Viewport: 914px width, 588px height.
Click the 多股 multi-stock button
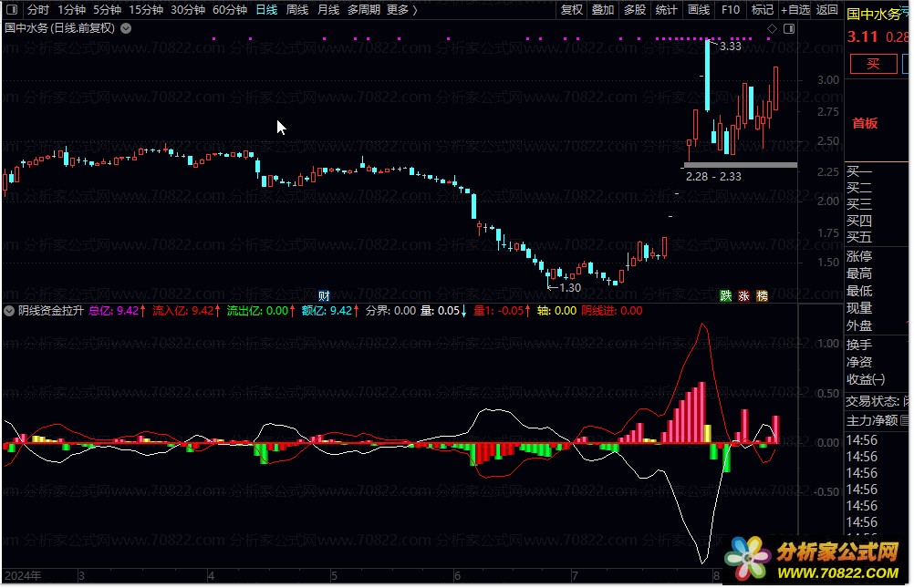[634, 10]
